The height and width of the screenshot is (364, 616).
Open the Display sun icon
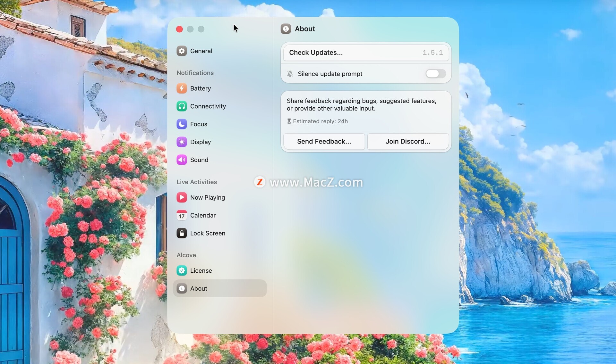(182, 142)
